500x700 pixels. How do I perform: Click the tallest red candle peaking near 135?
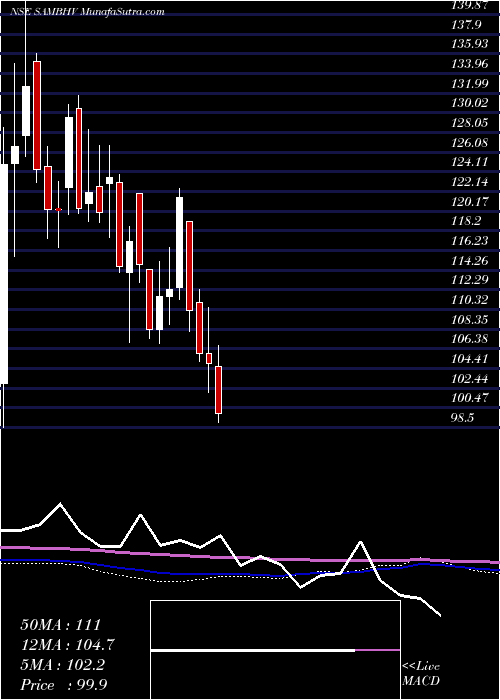click(x=37, y=115)
